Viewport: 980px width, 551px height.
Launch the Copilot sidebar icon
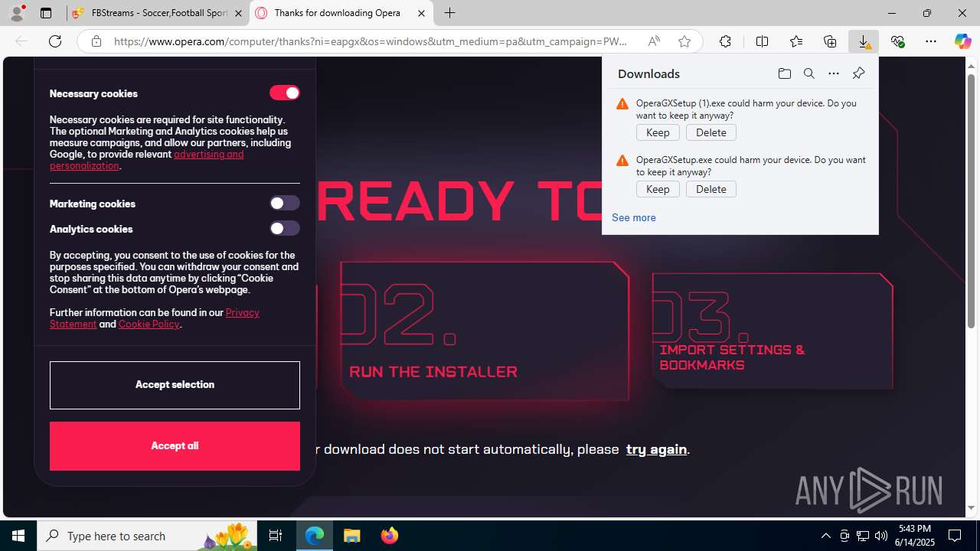962,41
